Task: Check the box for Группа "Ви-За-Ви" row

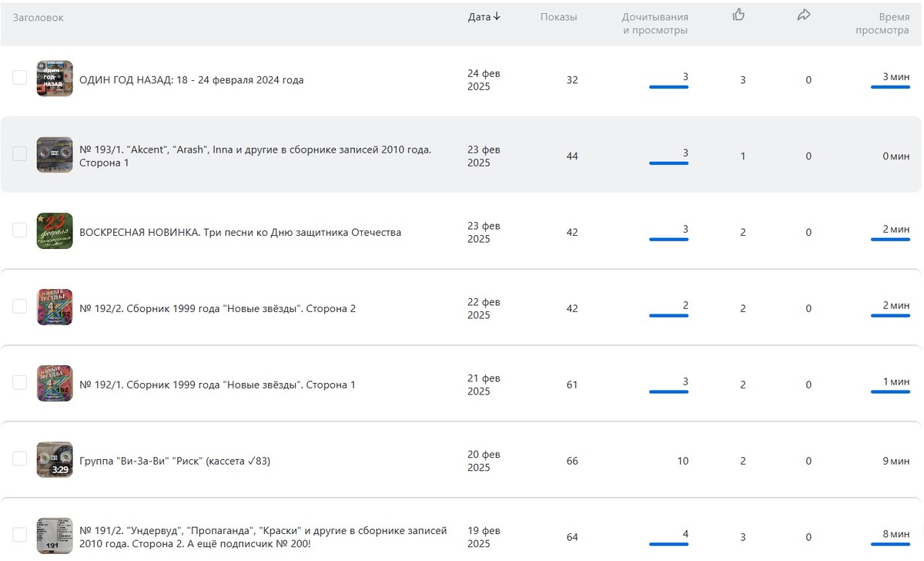Action: (x=19, y=459)
